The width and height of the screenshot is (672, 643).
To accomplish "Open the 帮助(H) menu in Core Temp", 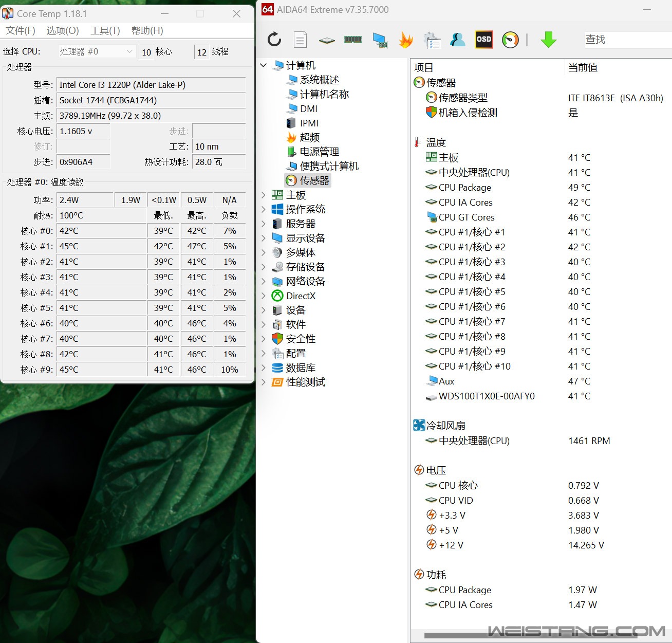I will pos(147,30).
